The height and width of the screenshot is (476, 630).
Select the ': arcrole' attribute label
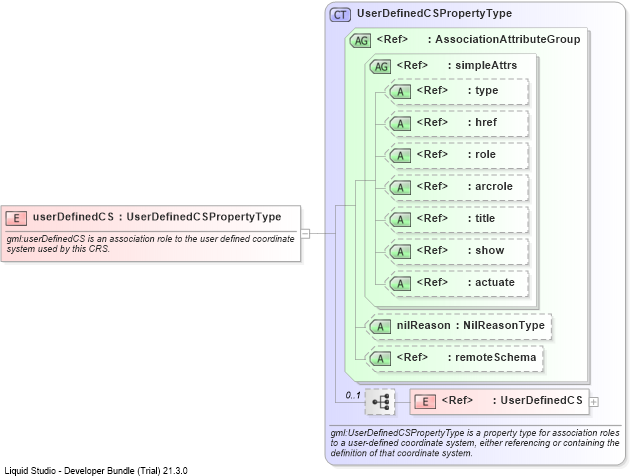click(x=490, y=186)
